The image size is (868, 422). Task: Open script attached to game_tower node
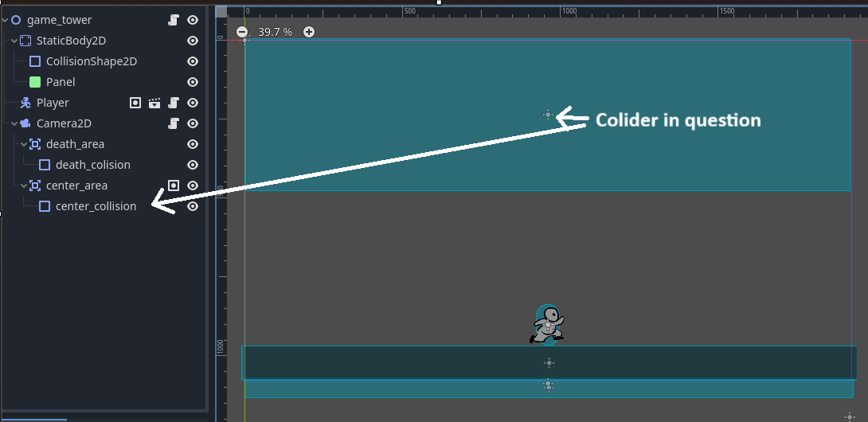pos(174,20)
